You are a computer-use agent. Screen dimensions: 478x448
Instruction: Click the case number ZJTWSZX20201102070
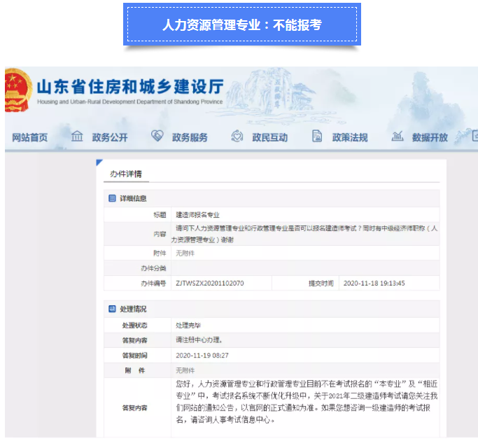click(x=210, y=283)
